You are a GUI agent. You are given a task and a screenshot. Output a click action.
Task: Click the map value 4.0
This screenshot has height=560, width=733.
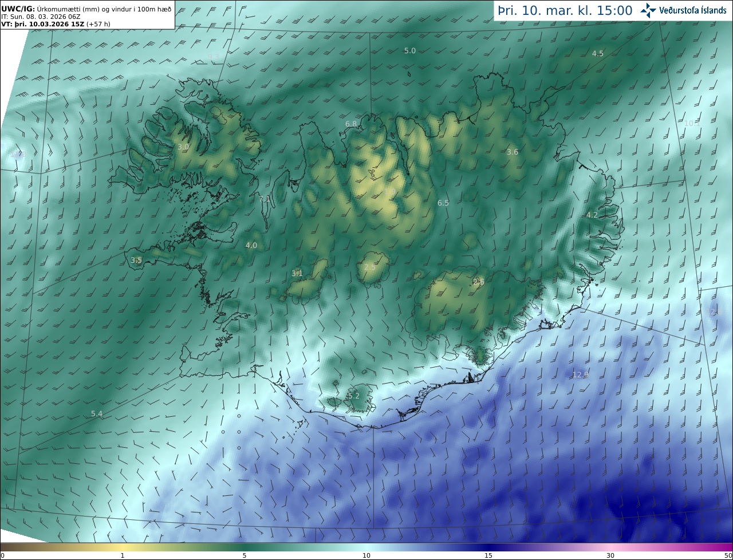click(x=251, y=246)
